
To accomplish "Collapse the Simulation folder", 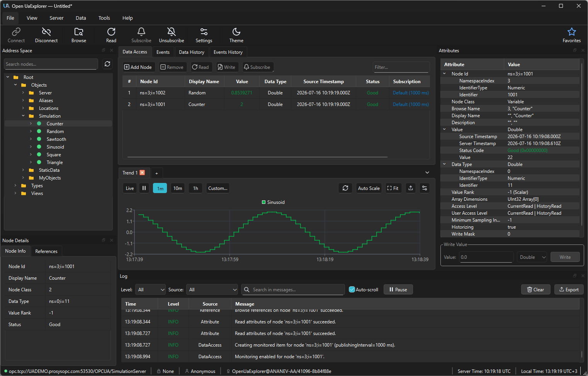I will 23,116.
